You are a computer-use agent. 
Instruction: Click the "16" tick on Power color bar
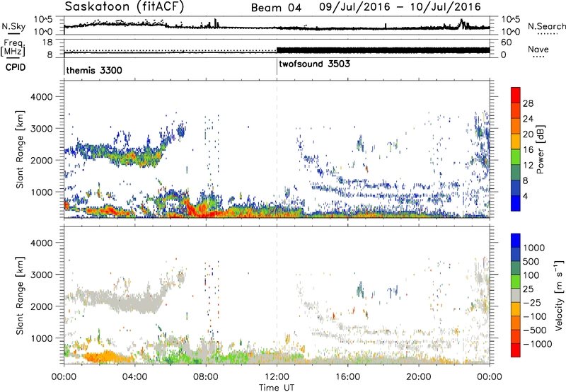click(x=528, y=150)
